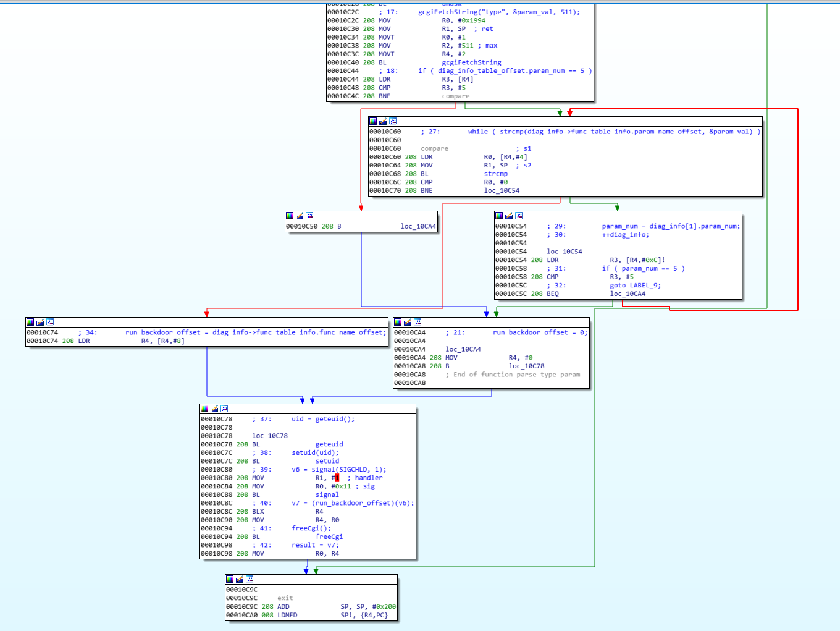The width and height of the screenshot is (840, 631).
Task: Click pencil icon on loc_10C78 geteuid node
Action: point(214,409)
